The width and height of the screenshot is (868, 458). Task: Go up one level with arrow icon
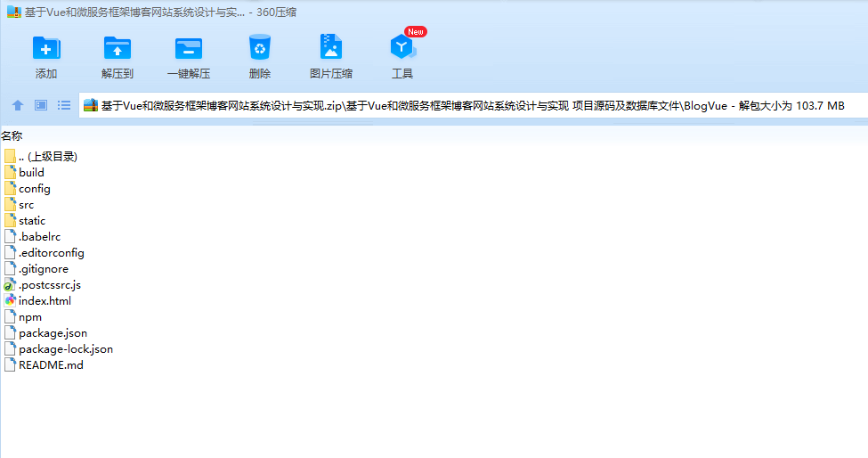18,105
